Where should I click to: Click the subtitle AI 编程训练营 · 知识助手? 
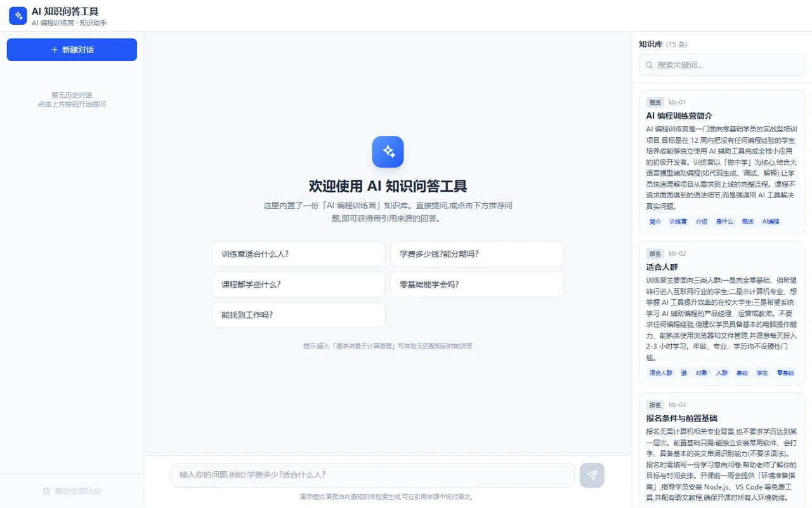[x=69, y=23]
